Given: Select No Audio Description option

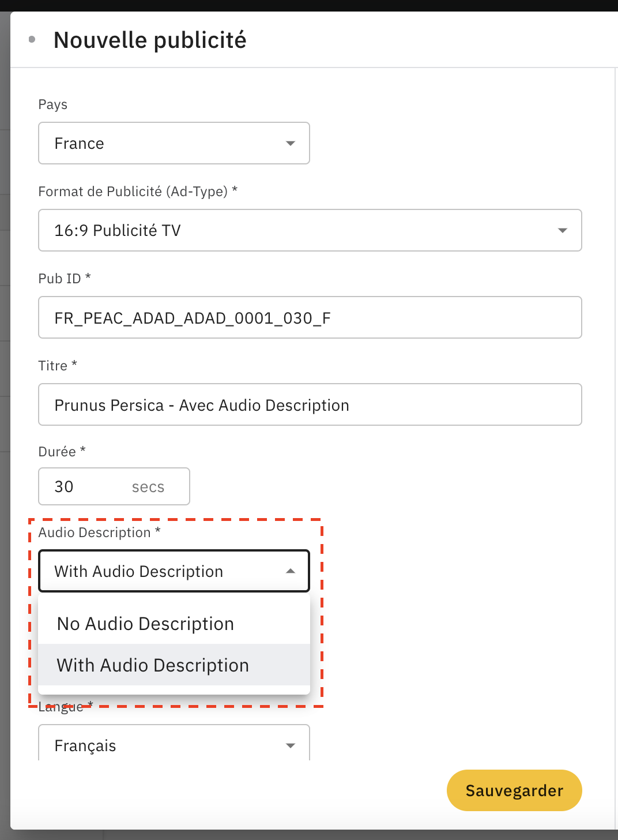Looking at the screenshot, I should 145,623.
